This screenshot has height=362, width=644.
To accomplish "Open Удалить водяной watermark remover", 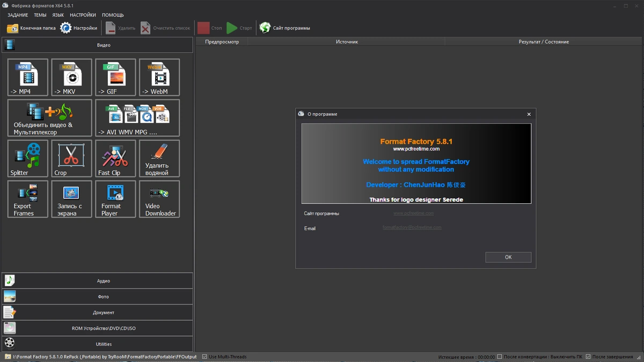I will pos(159,159).
